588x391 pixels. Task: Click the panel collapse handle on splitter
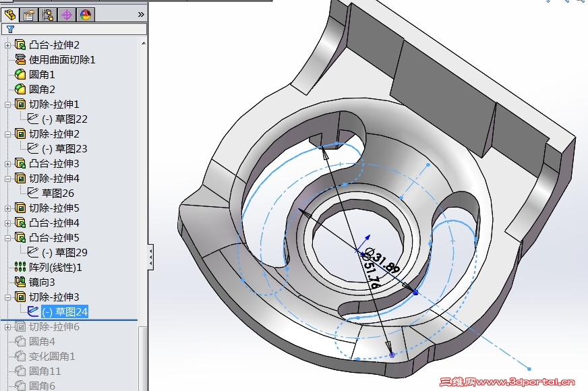coord(150,257)
